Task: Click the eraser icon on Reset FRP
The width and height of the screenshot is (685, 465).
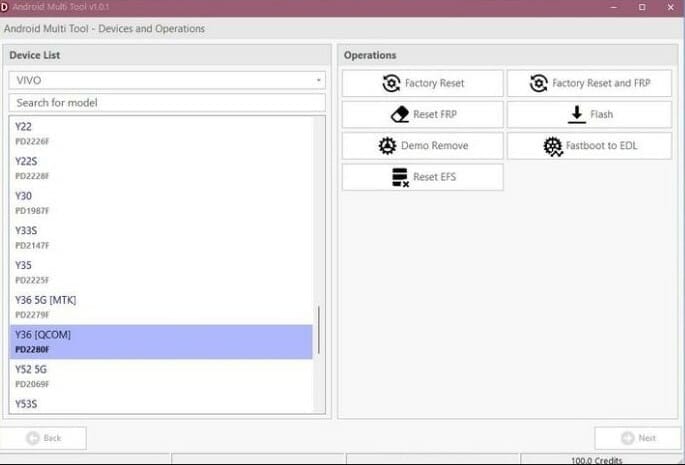Action: click(399, 115)
